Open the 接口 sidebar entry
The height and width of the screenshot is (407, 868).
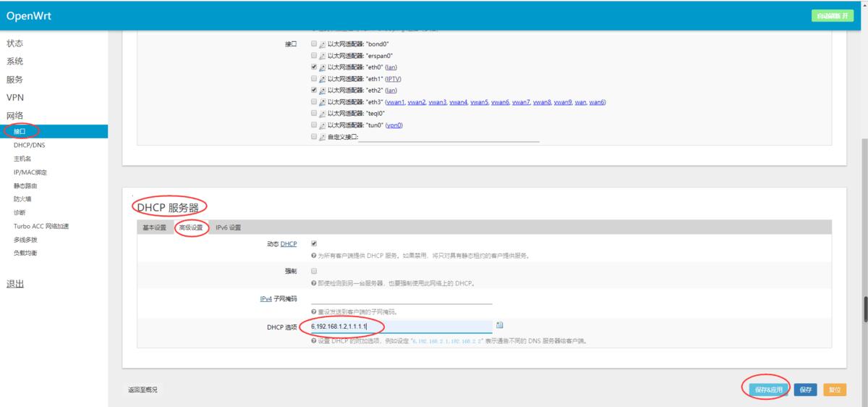click(x=54, y=132)
